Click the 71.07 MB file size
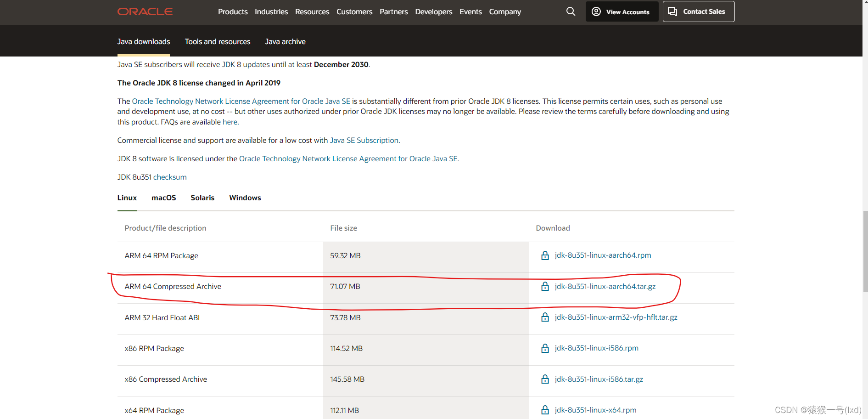 (x=345, y=286)
